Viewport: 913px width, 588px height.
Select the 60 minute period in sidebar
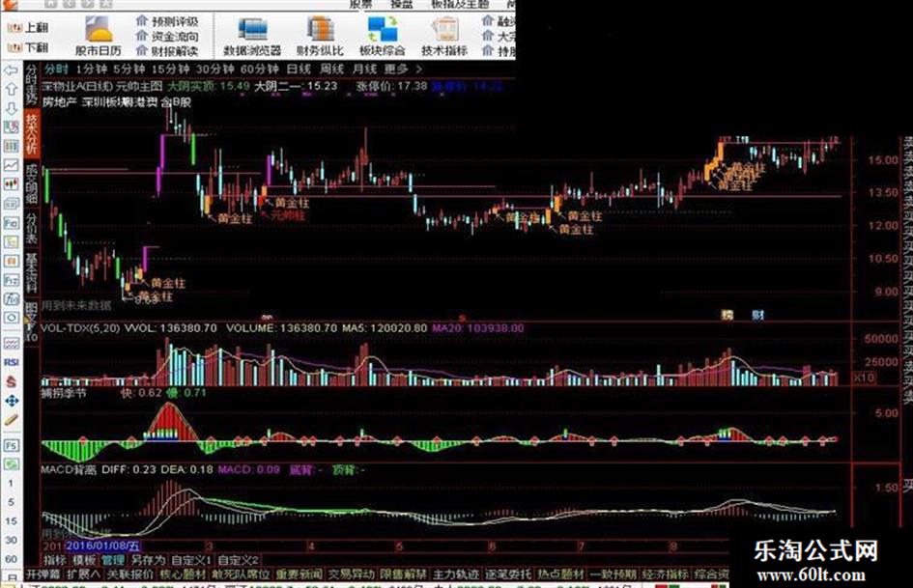pyautogui.click(x=11, y=559)
